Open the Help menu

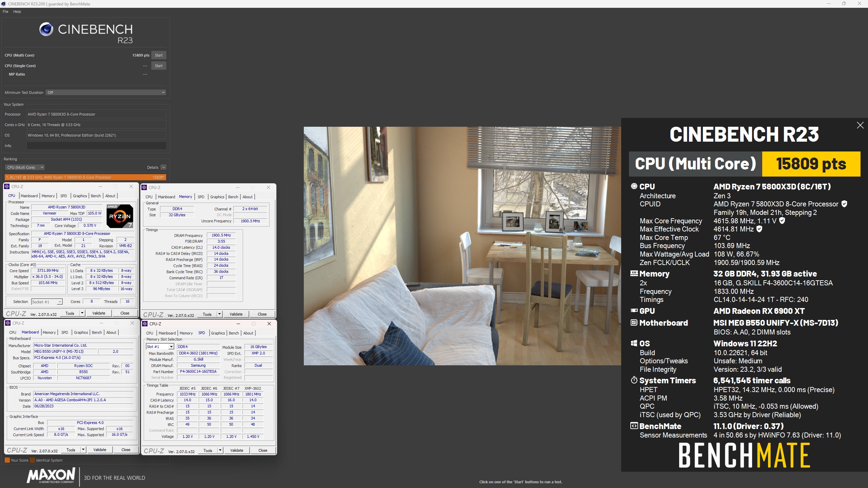pyautogui.click(x=17, y=12)
